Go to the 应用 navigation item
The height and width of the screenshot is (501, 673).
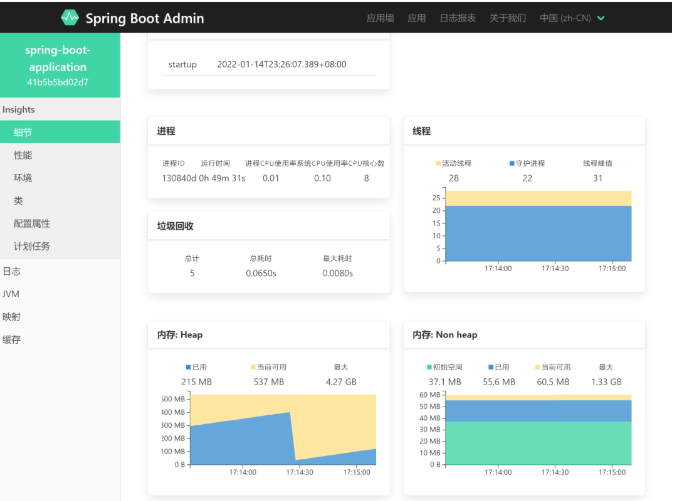click(416, 18)
